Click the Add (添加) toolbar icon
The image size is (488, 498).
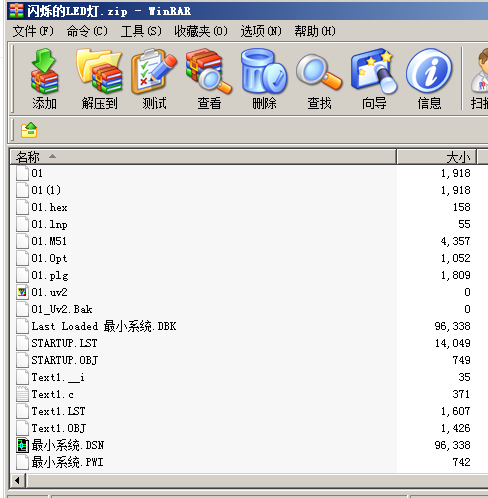tap(44, 79)
